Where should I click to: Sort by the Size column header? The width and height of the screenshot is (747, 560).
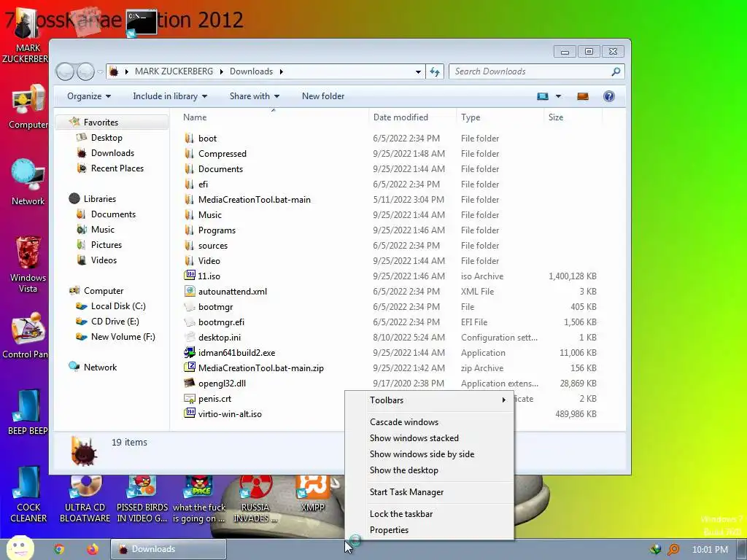555,117
